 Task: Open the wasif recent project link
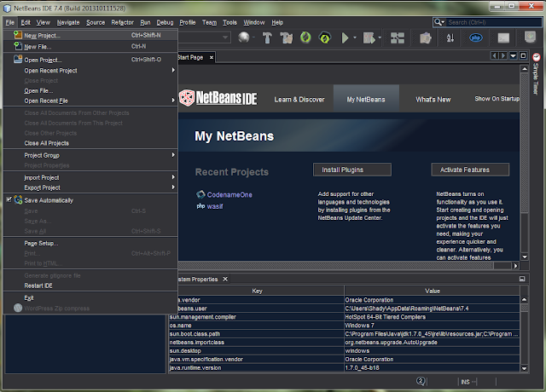(x=215, y=206)
